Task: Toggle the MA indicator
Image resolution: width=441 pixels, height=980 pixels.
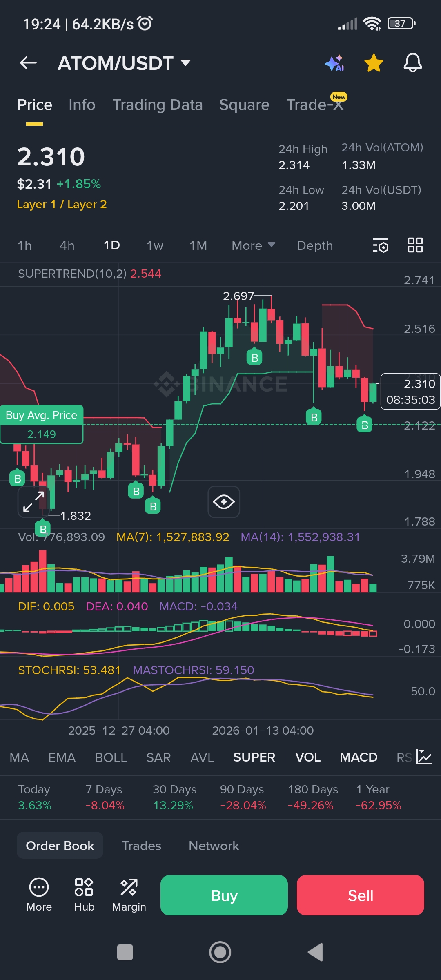Action: tap(20, 757)
